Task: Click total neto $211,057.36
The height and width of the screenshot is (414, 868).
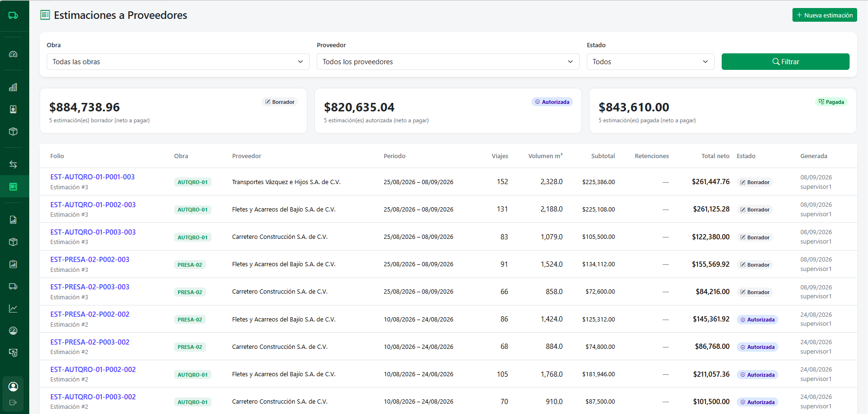Action: tap(711, 374)
